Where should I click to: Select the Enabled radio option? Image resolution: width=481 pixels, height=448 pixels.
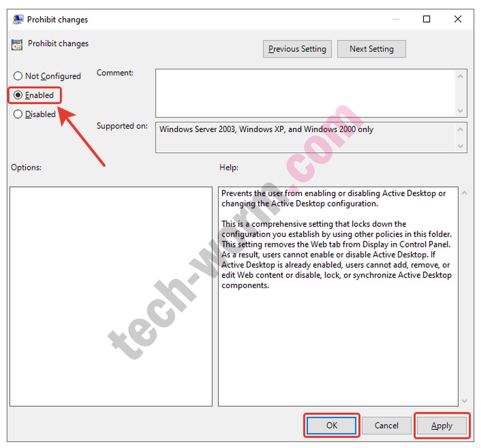pyautogui.click(x=18, y=95)
